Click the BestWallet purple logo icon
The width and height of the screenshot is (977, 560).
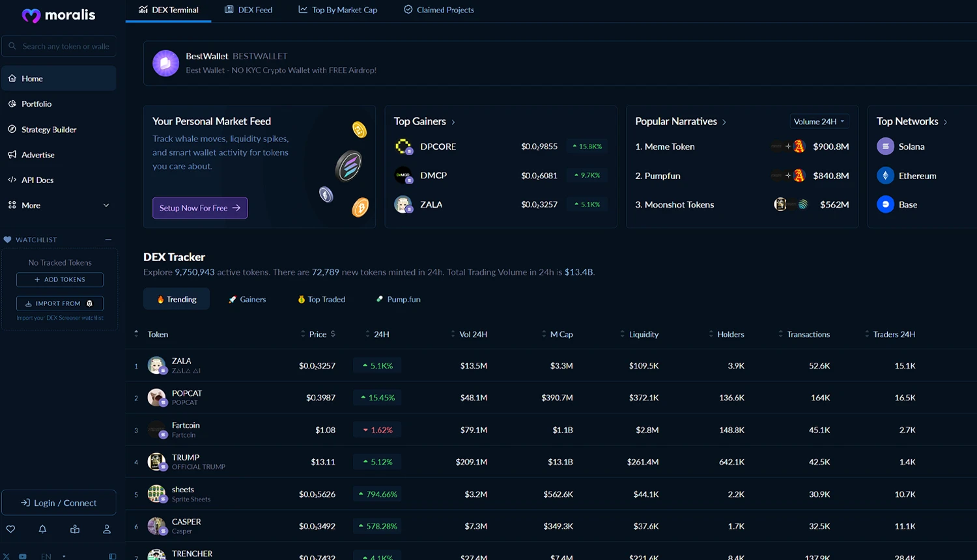point(165,63)
